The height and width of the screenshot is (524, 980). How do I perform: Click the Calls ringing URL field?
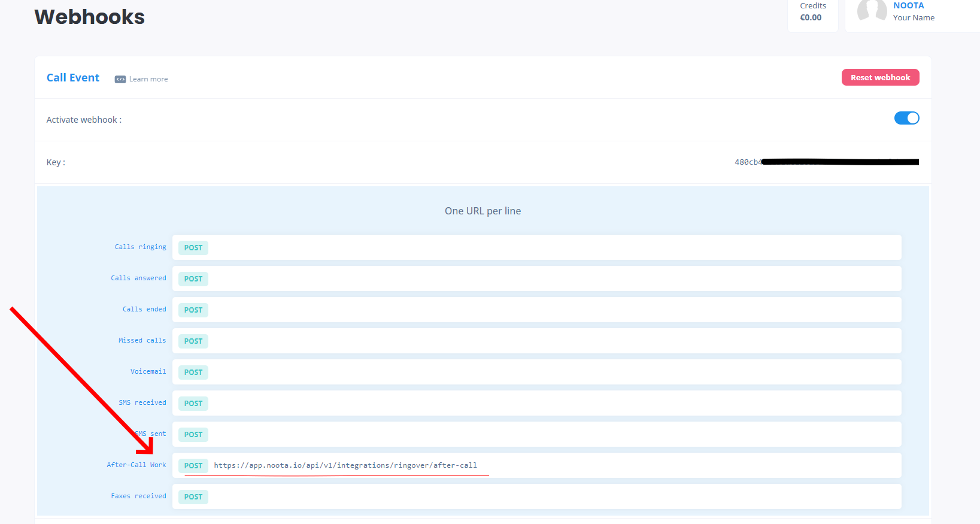pyautogui.click(x=551, y=247)
